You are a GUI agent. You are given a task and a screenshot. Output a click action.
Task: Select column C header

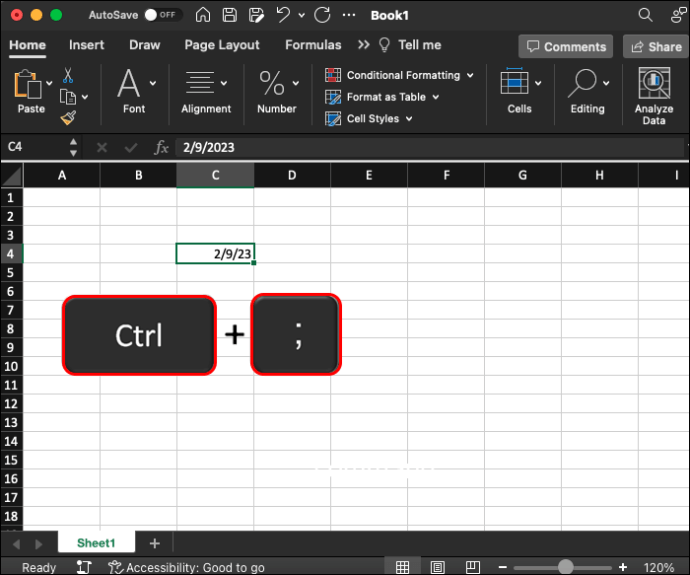215,175
